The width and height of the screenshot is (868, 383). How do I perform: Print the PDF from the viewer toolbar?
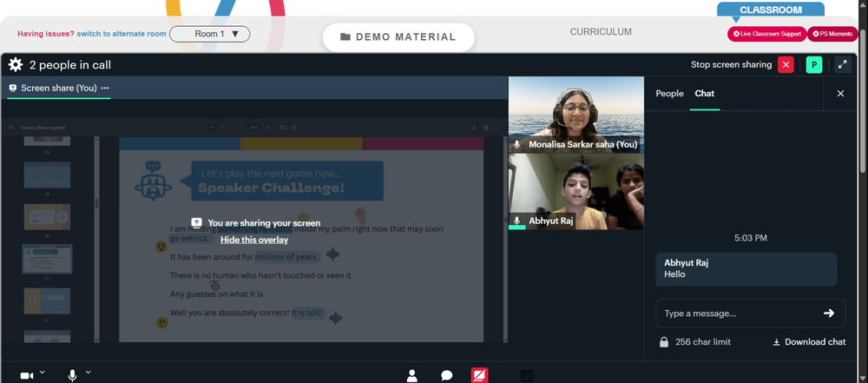[486, 128]
